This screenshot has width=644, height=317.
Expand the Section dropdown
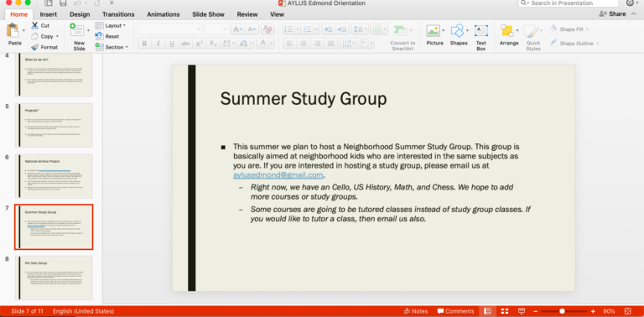click(127, 47)
